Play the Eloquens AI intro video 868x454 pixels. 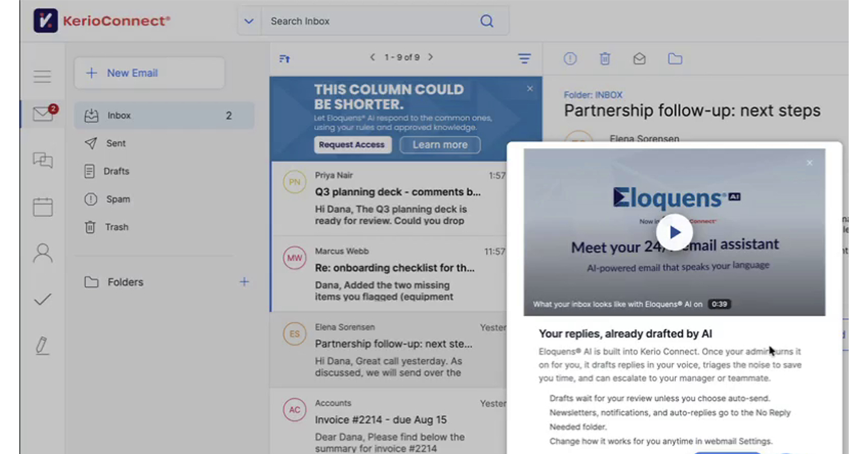(675, 232)
